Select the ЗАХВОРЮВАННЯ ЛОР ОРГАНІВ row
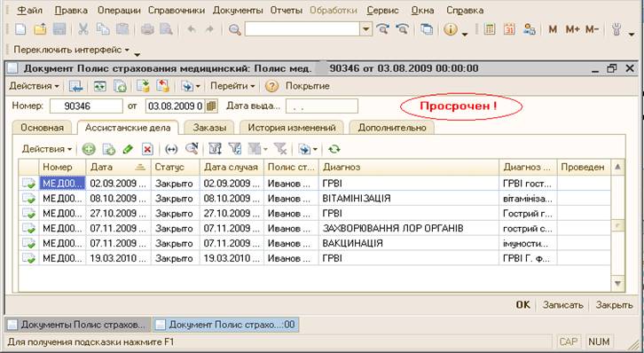This screenshot has height=353, width=644. pyautogui.click(x=315, y=228)
